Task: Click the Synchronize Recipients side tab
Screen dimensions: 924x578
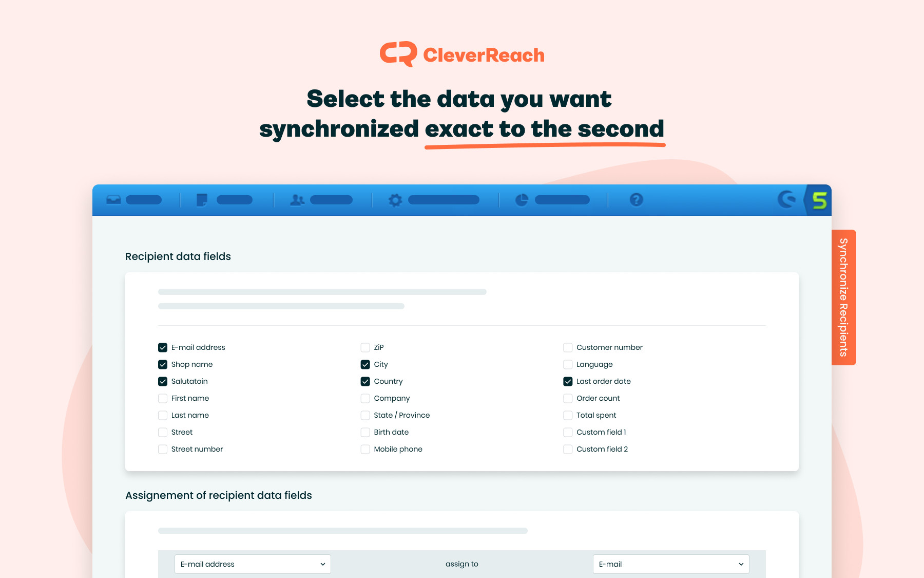Action: point(843,297)
